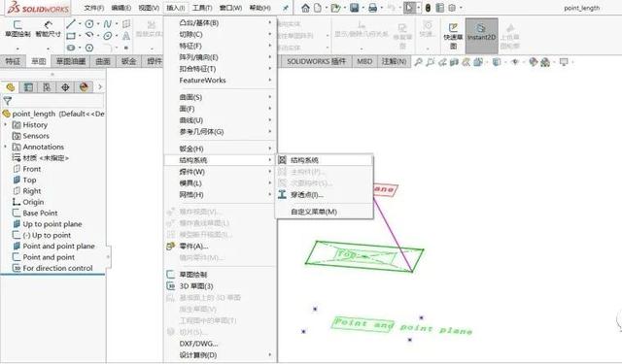Viewport: 622px width, 364px height.
Task: Select the Top plane in tree
Action: [x=24, y=180]
